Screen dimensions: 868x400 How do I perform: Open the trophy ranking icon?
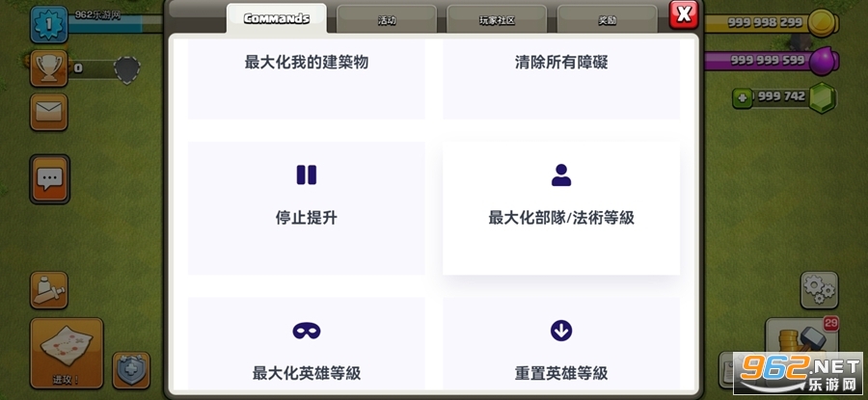(49, 68)
